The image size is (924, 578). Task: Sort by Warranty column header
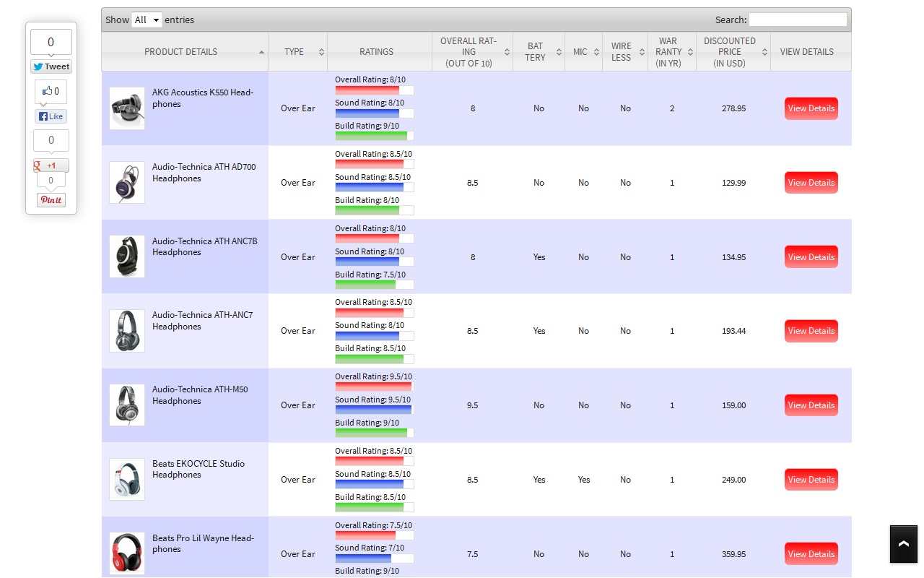pos(671,52)
